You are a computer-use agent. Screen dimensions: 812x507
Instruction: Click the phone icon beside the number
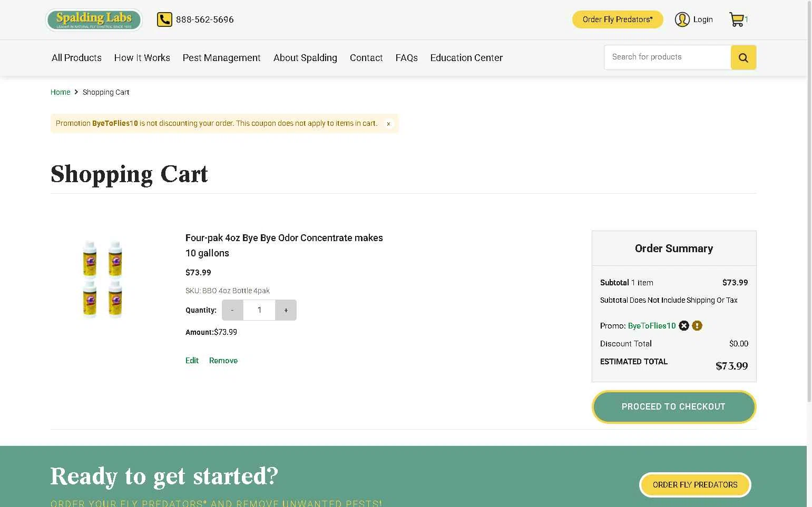point(164,19)
